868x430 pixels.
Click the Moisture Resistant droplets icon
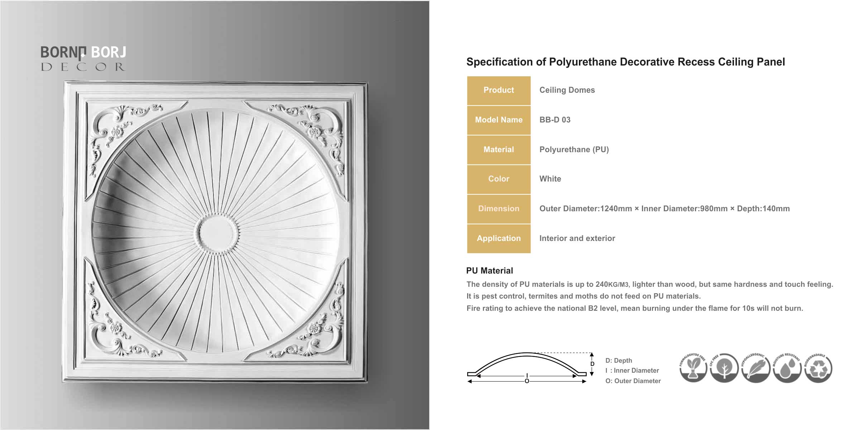(787, 368)
